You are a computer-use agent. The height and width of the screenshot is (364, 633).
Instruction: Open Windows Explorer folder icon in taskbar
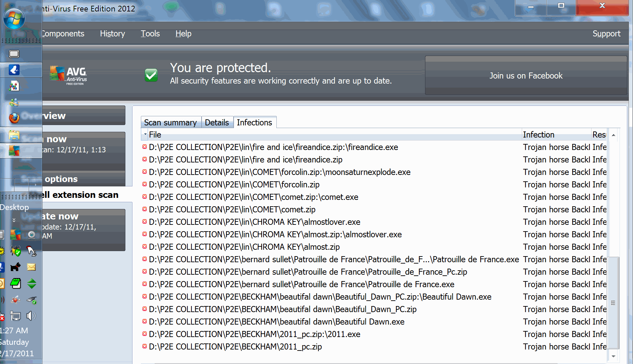point(14,135)
